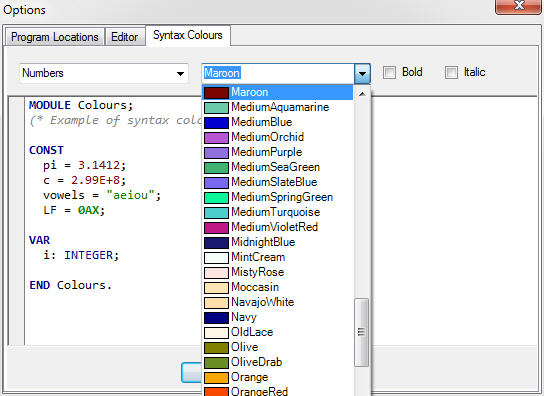This screenshot has height=396, width=544.
Task: Click the "aeiou" string in preview
Action: click(x=130, y=195)
